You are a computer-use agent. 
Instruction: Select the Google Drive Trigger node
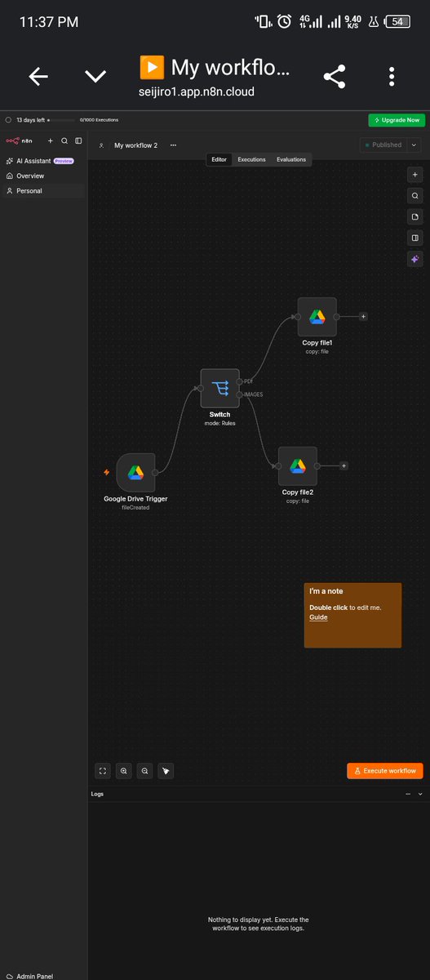135,473
